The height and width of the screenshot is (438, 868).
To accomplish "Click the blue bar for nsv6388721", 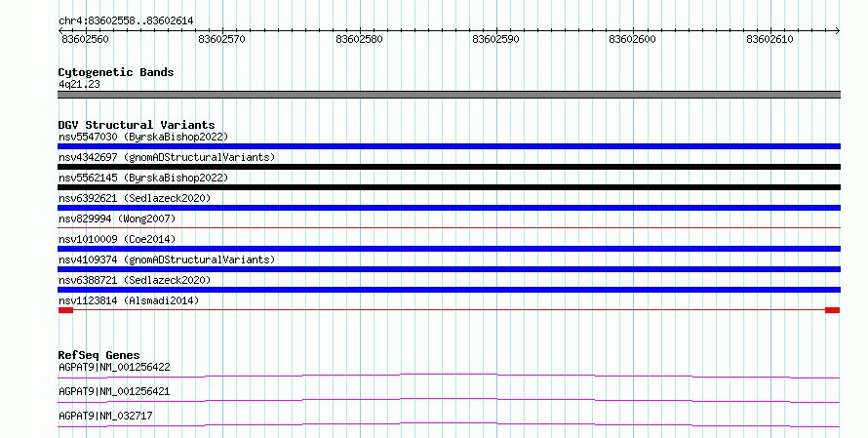I will click(449, 290).
